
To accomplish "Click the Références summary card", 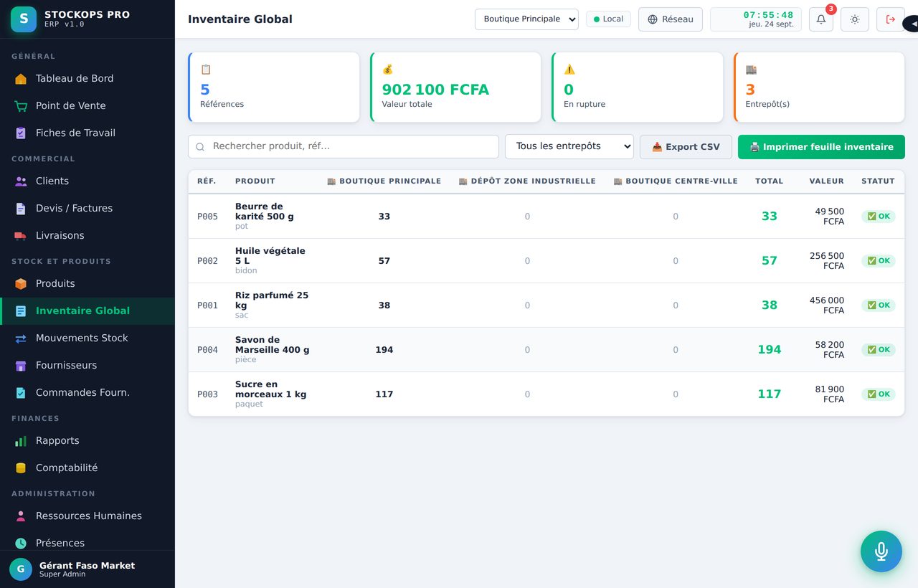I will [x=274, y=87].
